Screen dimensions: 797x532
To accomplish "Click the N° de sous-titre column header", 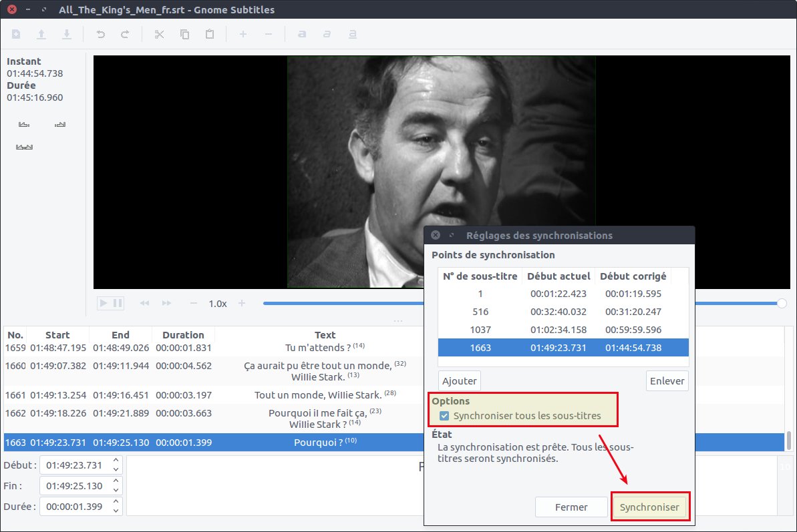I will pyautogui.click(x=480, y=276).
